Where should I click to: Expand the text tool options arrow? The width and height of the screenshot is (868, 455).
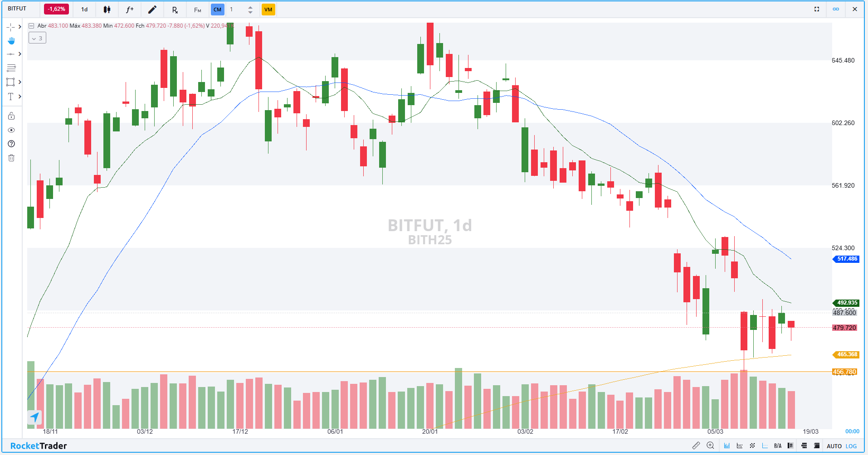20,97
